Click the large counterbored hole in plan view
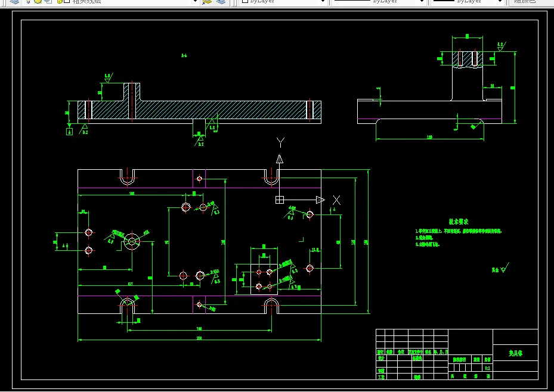Screen dimensions: 554x392 point(132,241)
